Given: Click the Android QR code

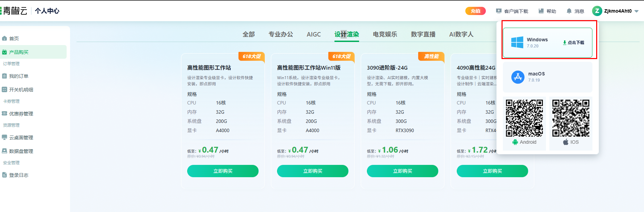Looking at the screenshot, I should (524, 118).
